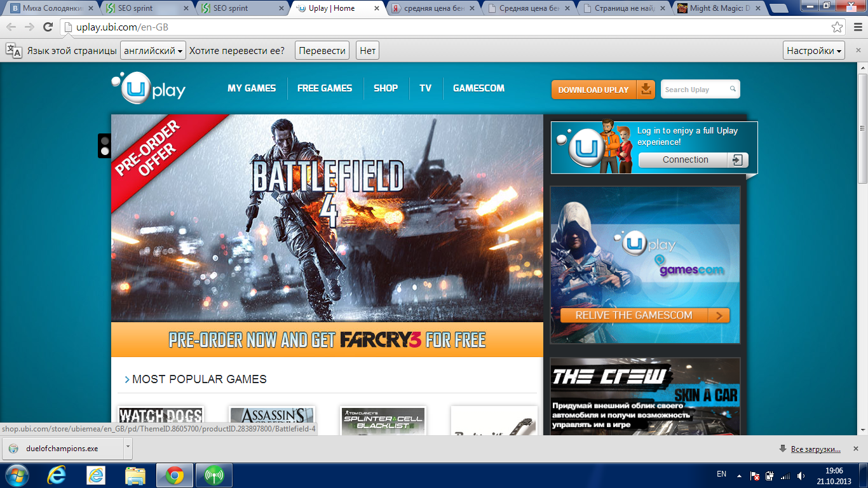This screenshot has height=488, width=868.
Task: Open the Assassin's Creed game thumbnail
Action: [272, 420]
